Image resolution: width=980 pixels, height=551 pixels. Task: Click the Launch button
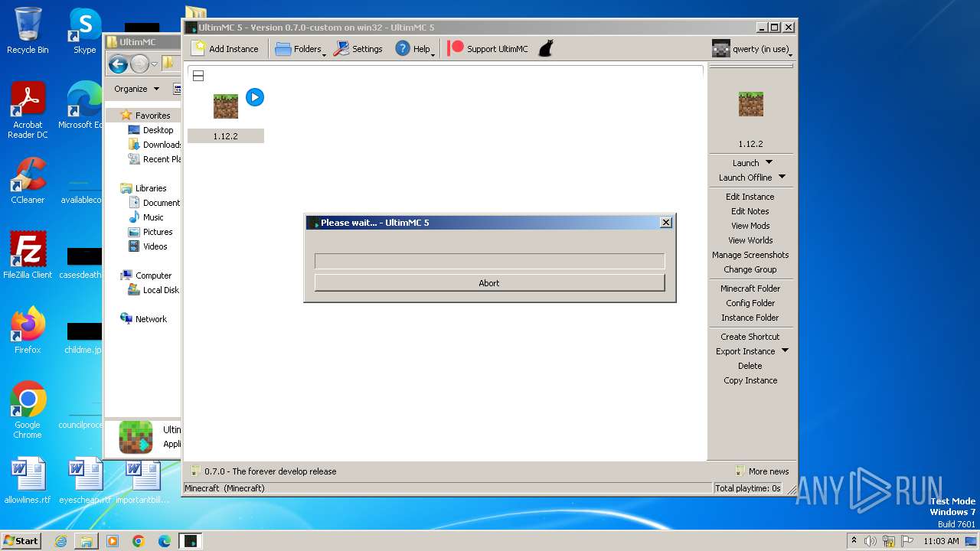746,163
